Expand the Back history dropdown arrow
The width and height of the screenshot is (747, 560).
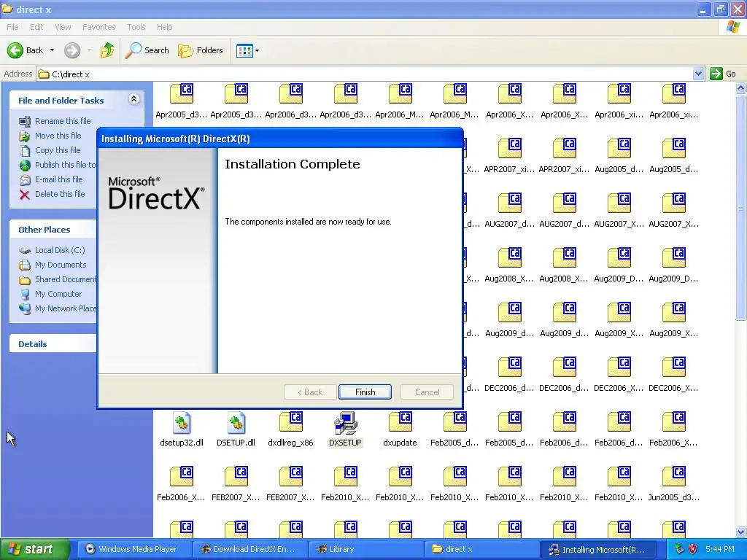coord(52,50)
